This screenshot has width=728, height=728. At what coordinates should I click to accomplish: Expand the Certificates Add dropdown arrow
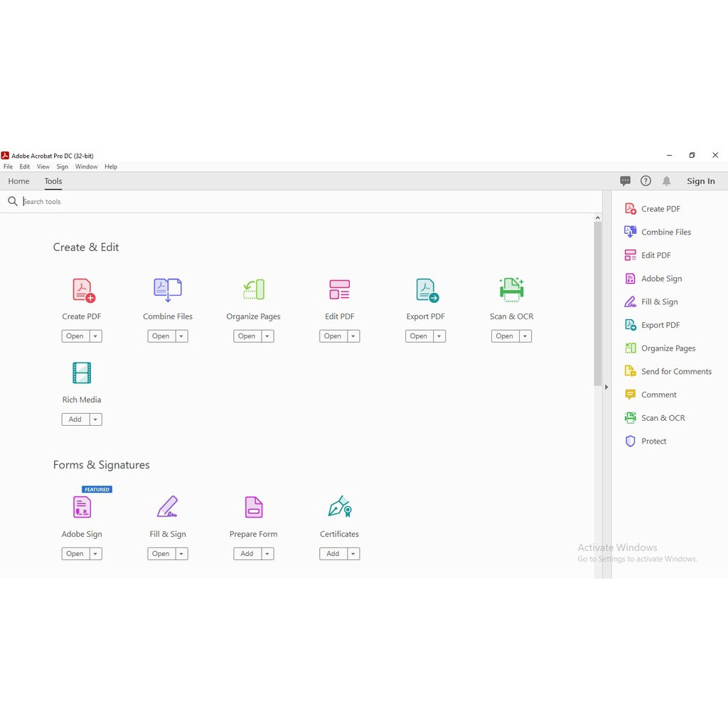click(353, 553)
